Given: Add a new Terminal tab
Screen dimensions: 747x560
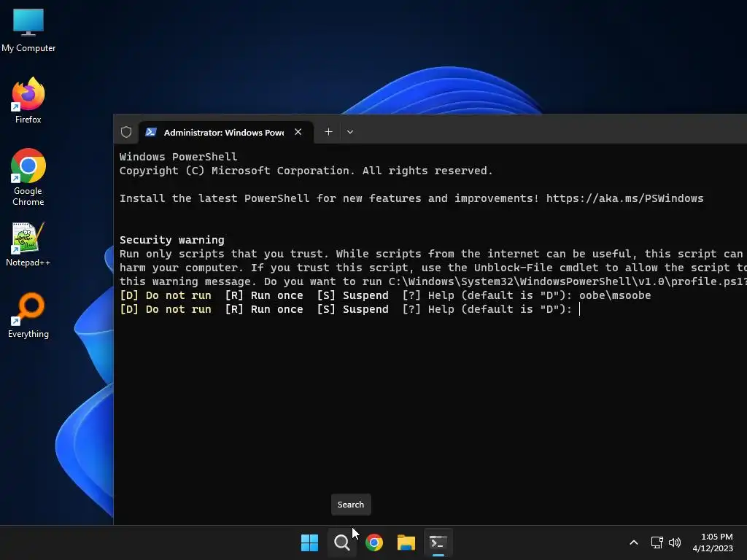Looking at the screenshot, I should pyautogui.click(x=328, y=132).
